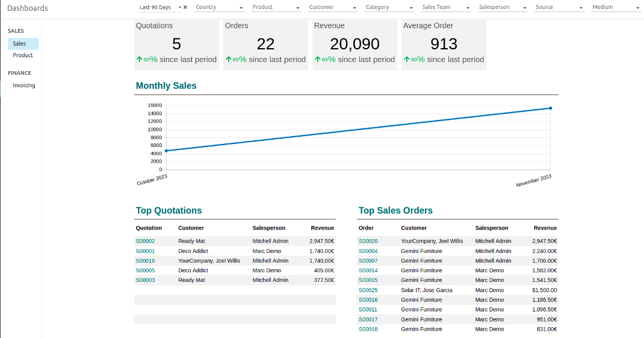This screenshot has width=644, height=338.
Task: Select the Sales dashboard in sidebar
Action: (20, 44)
